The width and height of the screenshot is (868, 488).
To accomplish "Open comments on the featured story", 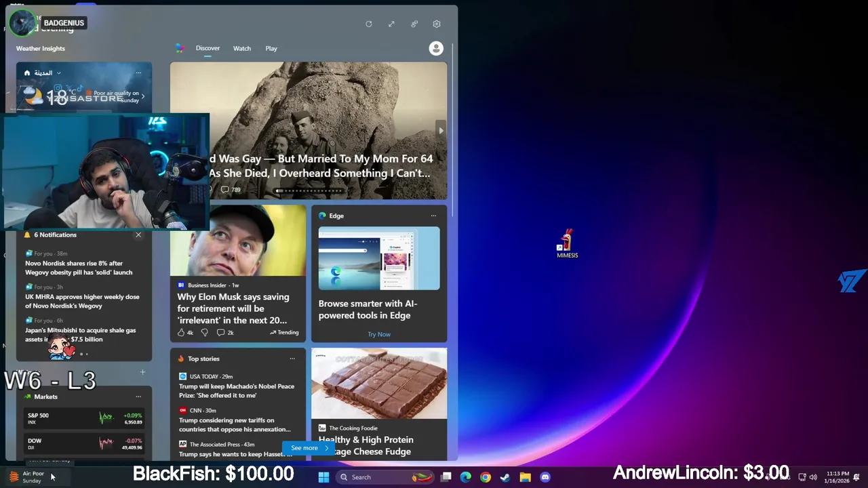I will coord(230,189).
